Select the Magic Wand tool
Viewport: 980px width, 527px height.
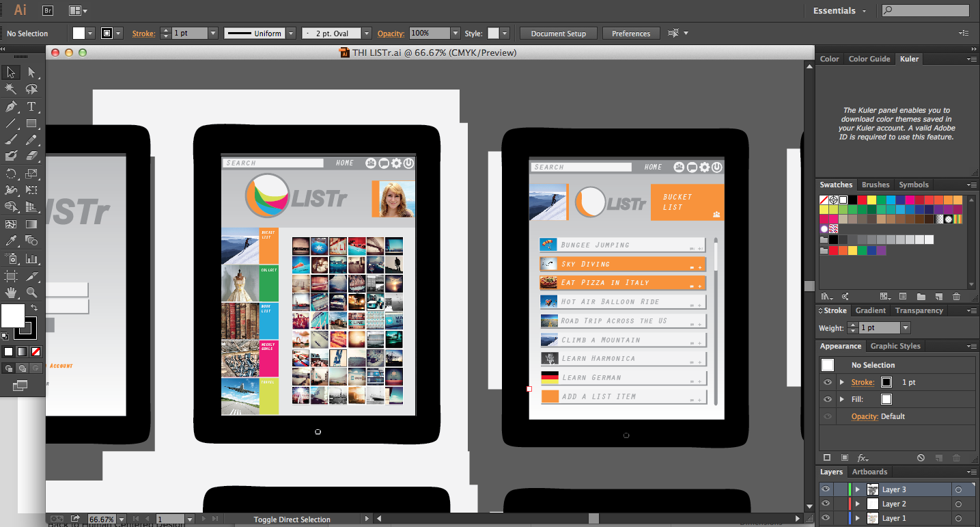[x=11, y=90]
